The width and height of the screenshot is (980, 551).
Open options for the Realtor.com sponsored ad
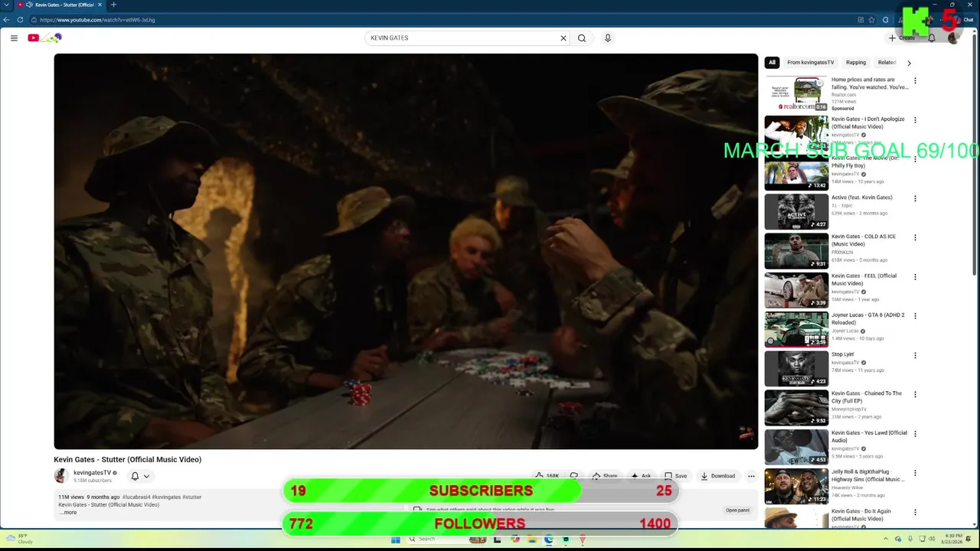coord(915,80)
